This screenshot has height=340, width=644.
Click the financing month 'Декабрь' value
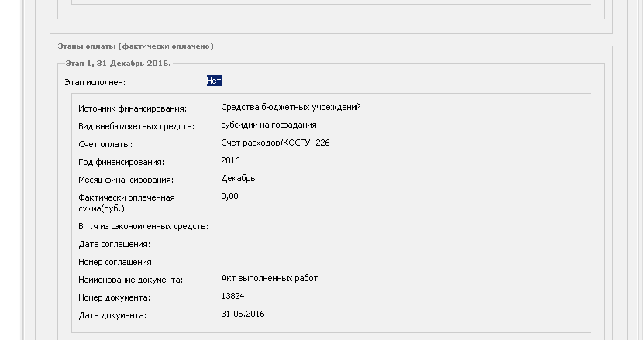coord(238,179)
